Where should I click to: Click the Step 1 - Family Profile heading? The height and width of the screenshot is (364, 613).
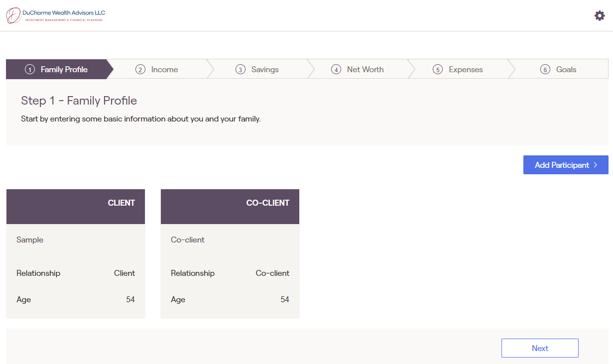click(x=79, y=101)
